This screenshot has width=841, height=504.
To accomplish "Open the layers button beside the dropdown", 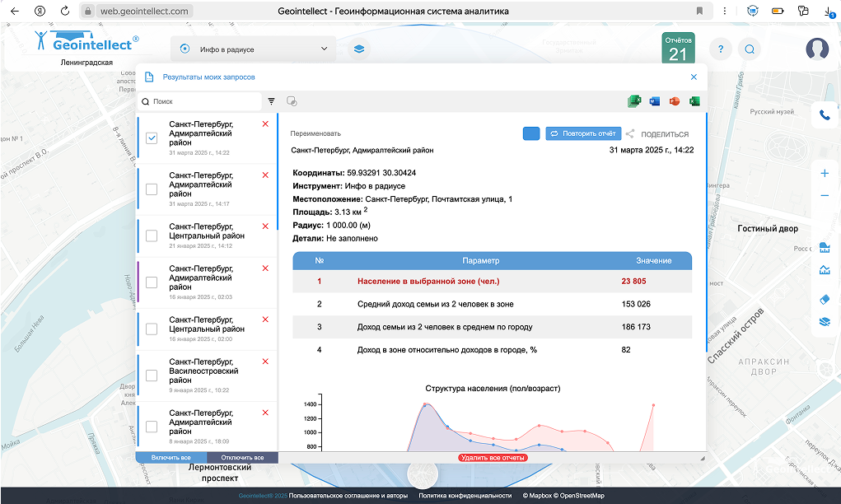I will [x=358, y=49].
